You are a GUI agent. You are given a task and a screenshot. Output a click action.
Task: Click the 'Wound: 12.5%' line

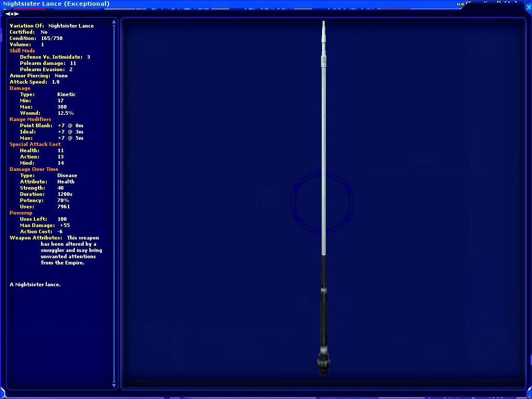(x=47, y=113)
